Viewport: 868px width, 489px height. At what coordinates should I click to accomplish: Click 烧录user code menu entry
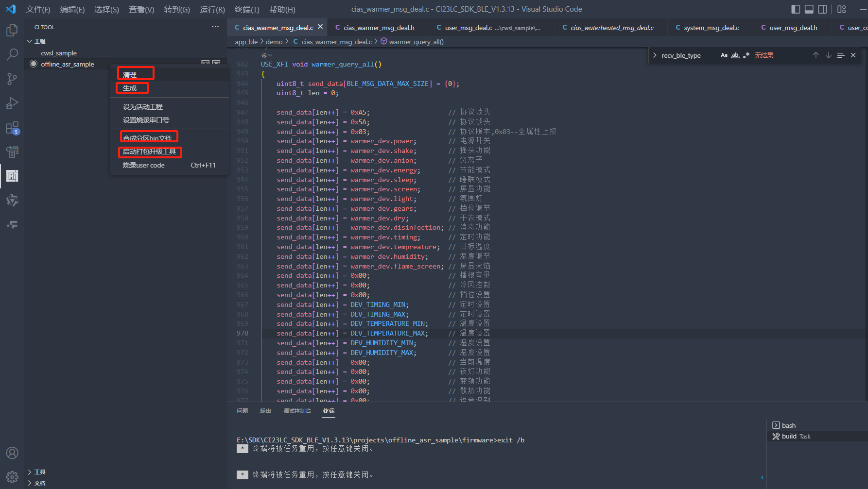(x=144, y=165)
